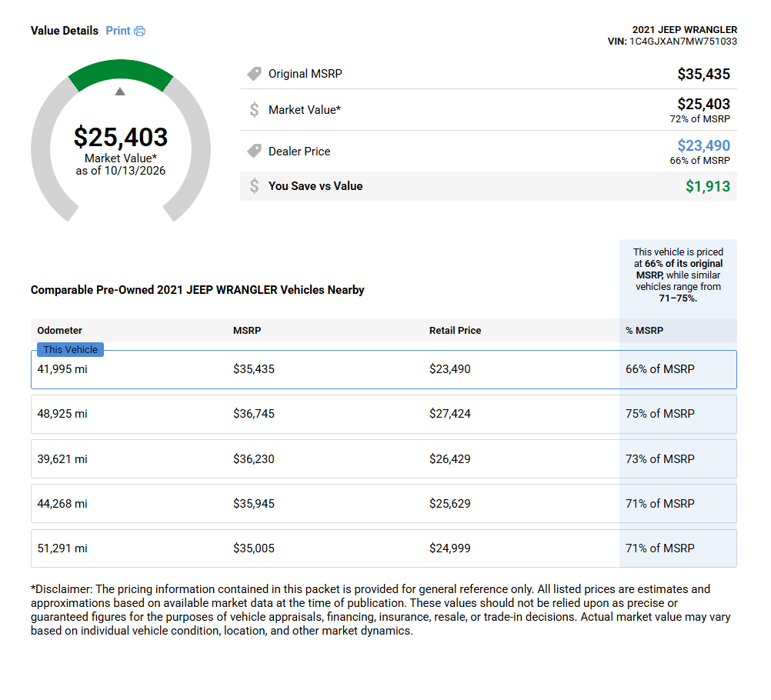The height and width of the screenshot is (700, 771).
Task: Click the $26,429 retail price cell
Action: [x=450, y=459]
